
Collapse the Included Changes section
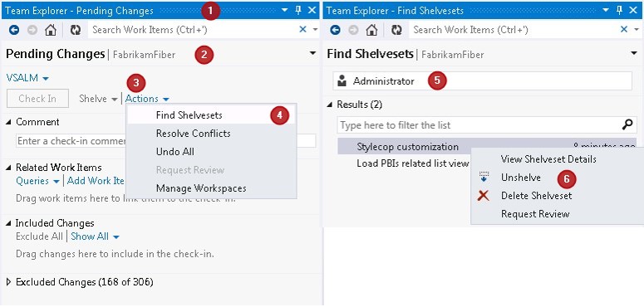tap(9, 223)
